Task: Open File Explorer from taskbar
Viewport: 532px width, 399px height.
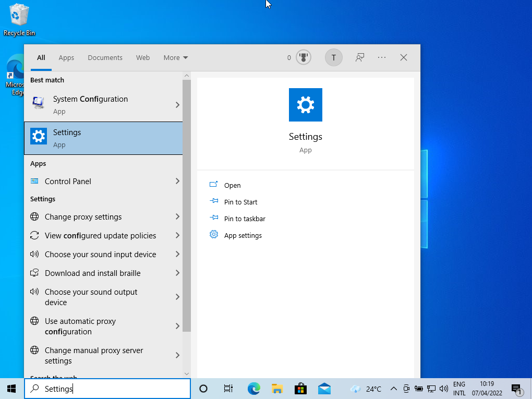Action: [x=277, y=389]
